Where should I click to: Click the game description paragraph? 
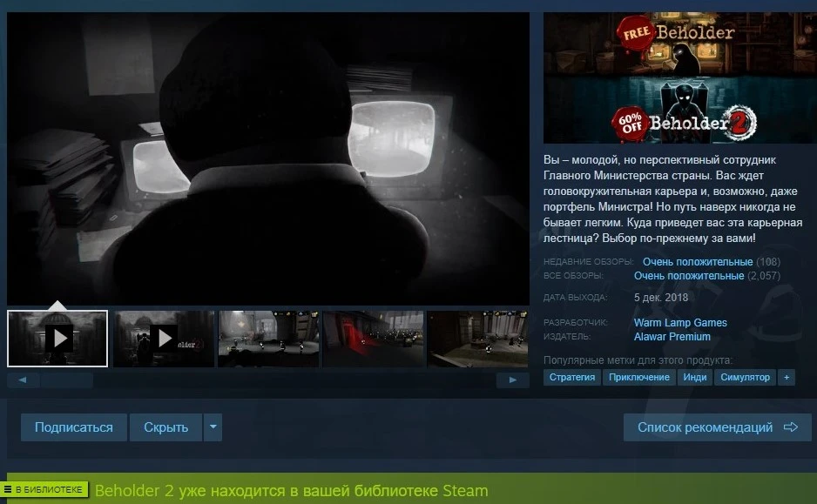(672, 198)
